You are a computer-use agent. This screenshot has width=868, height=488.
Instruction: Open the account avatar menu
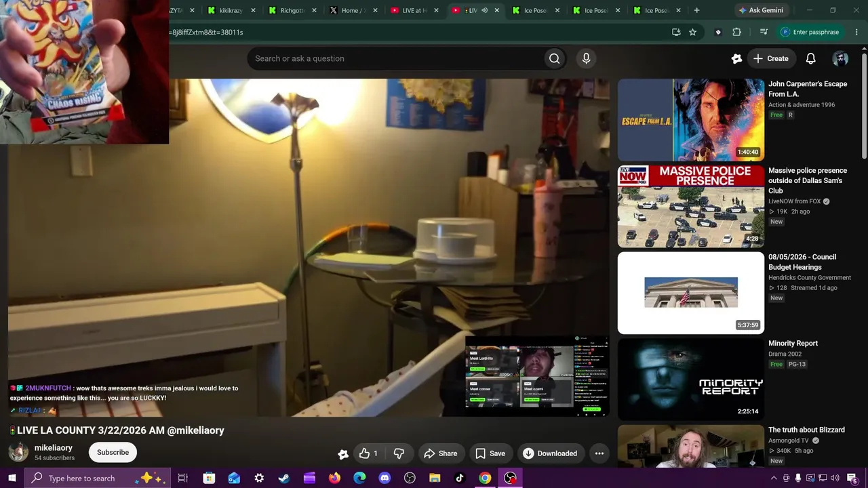(x=840, y=58)
